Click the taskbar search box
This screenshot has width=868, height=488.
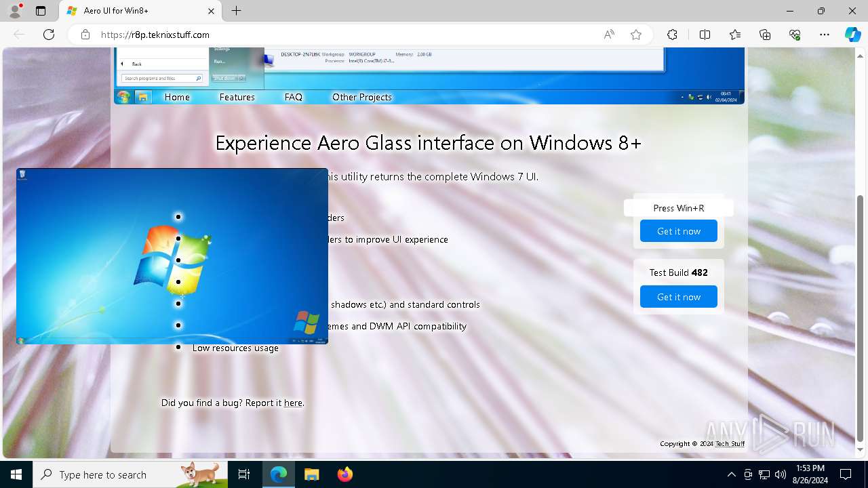130,474
